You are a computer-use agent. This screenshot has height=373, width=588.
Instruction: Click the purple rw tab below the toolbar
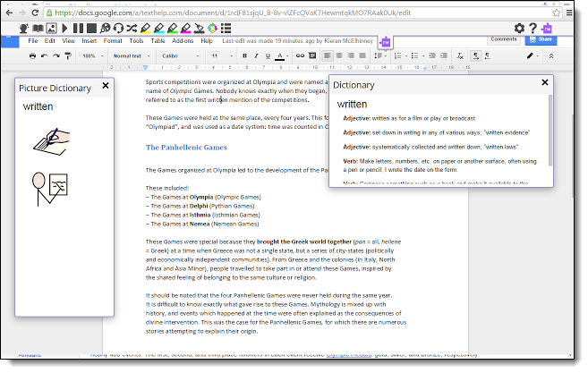click(x=385, y=42)
